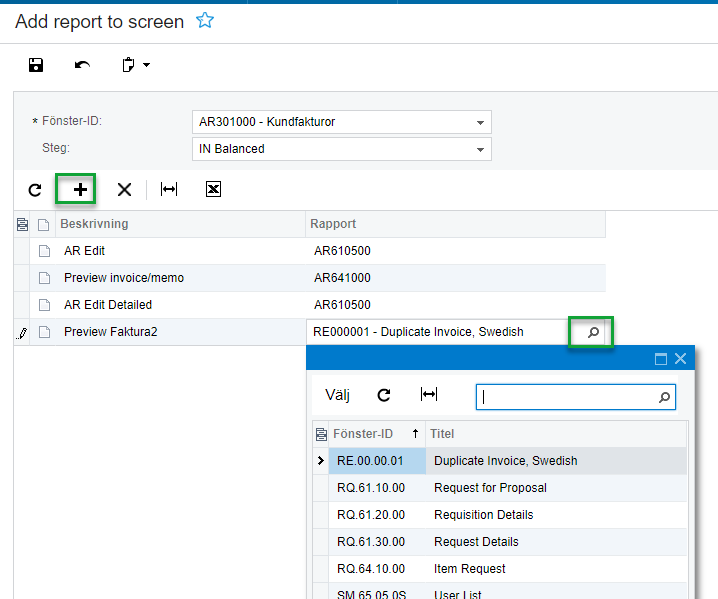718x599 pixels.
Task: Select the AR Edit Detailed cell
Action: pos(180,305)
